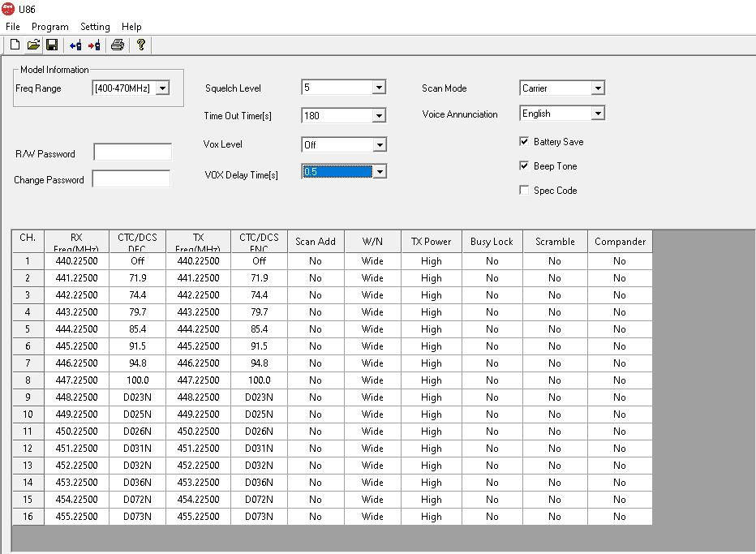
Task: Click channel 14 encode code D036N
Action: [260, 483]
